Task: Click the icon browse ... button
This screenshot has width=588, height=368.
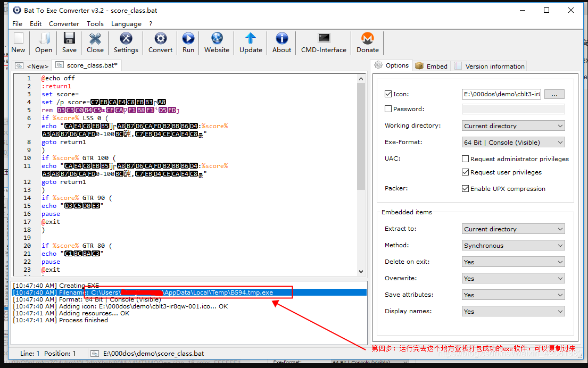Action: click(x=554, y=94)
